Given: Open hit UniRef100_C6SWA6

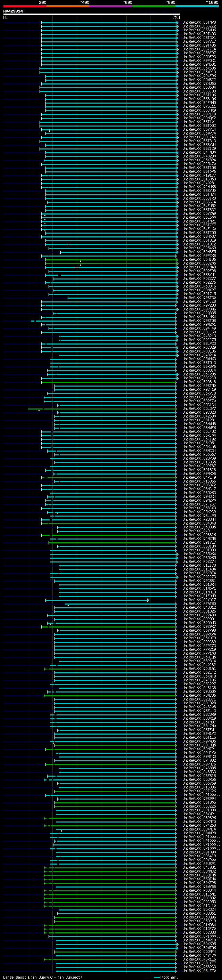Looking at the screenshot, I should point(199,30).
